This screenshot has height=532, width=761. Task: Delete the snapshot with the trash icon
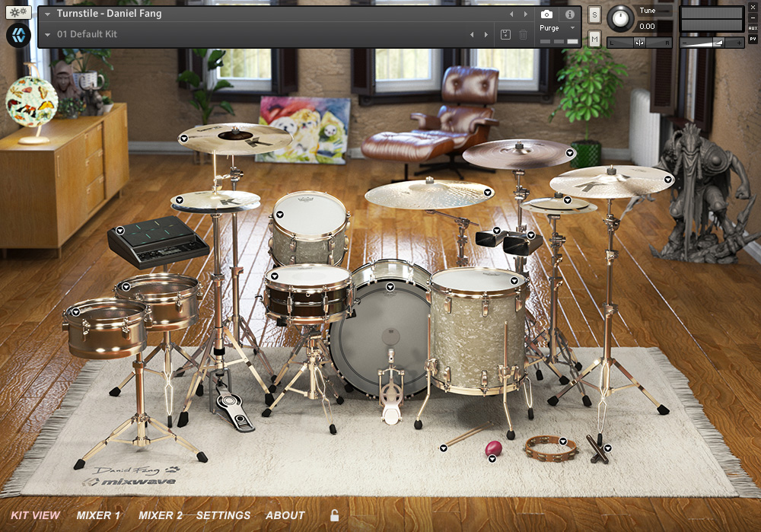(524, 34)
